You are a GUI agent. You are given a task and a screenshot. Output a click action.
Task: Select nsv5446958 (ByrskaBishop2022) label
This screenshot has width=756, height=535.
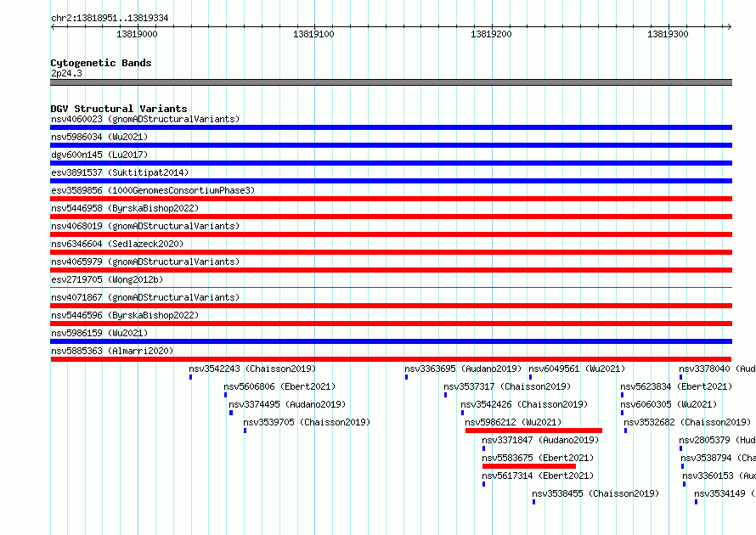click(125, 208)
